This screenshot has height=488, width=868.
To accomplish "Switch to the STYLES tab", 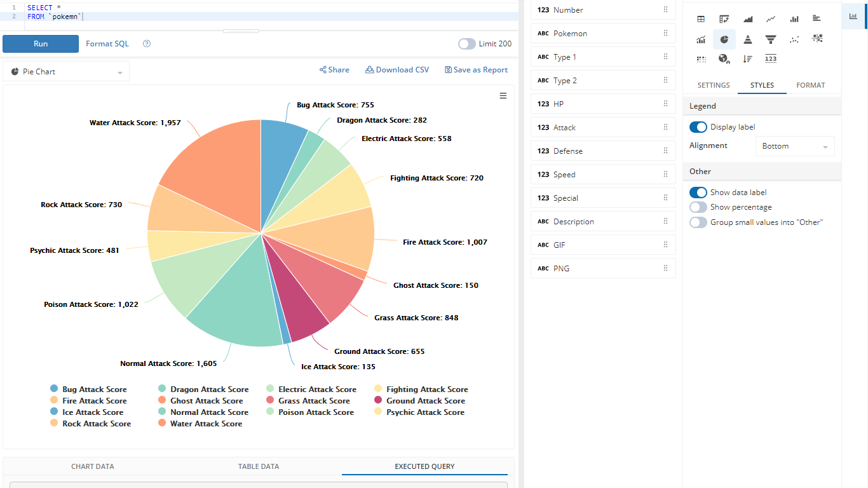I will pyautogui.click(x=762, y=85).
